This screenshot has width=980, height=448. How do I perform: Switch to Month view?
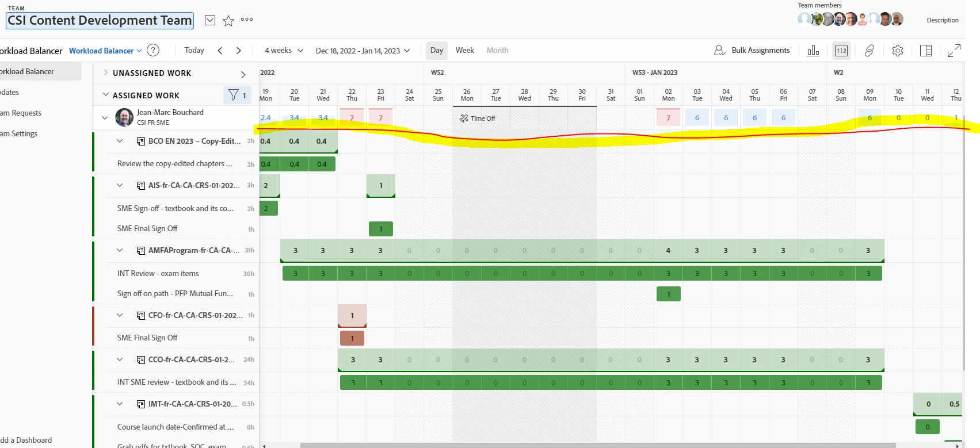pos(497,51)
